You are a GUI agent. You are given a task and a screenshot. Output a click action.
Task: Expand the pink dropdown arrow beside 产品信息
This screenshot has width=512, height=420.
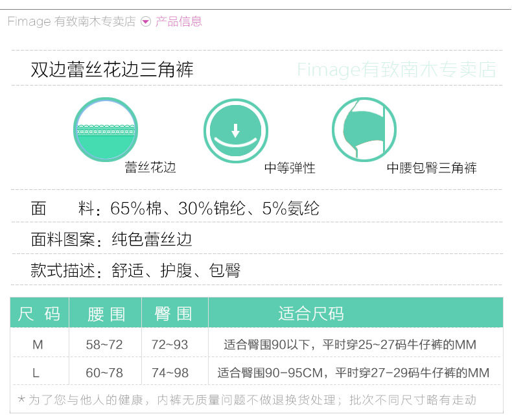click(x=146, y=22)
